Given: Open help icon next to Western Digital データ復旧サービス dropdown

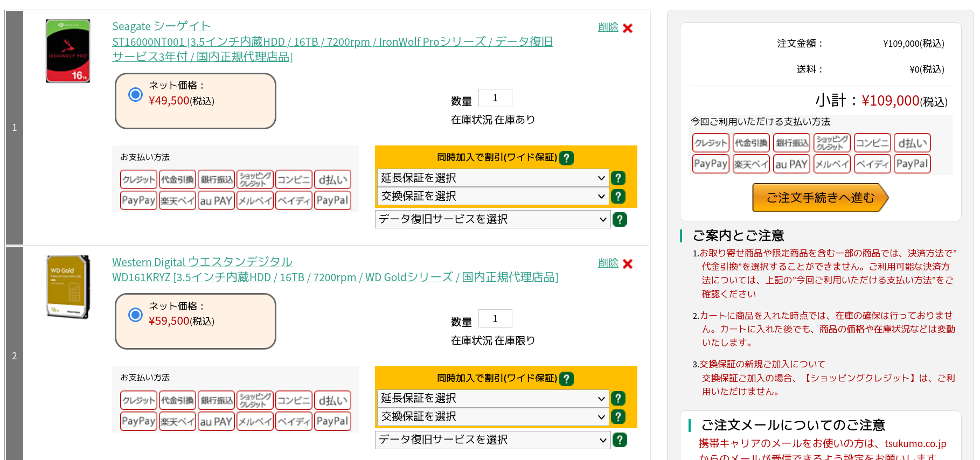Looking at the screenshot, I should (620, 440).
